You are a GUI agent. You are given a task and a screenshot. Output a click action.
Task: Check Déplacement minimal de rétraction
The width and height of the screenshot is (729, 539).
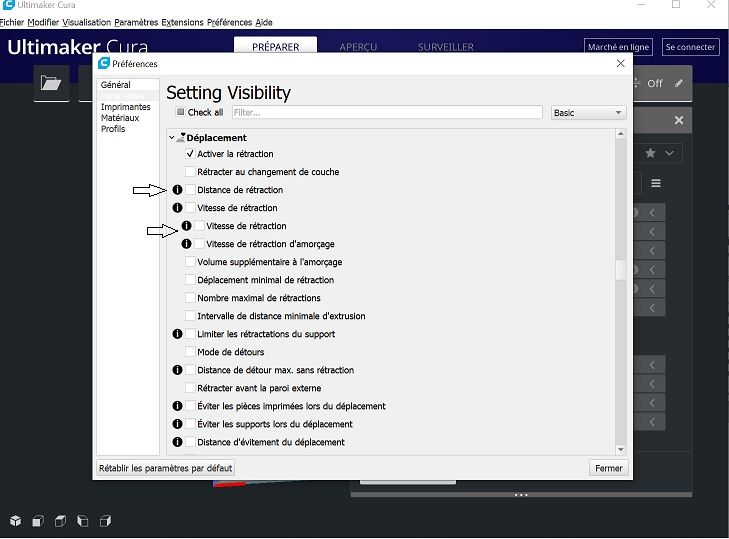pos(190,280)
